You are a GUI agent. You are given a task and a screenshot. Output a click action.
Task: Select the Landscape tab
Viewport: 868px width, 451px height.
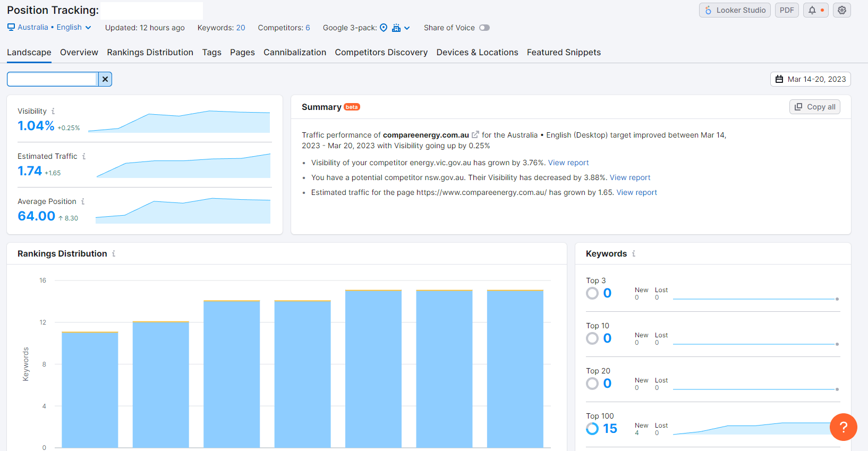tap(29, 52)
